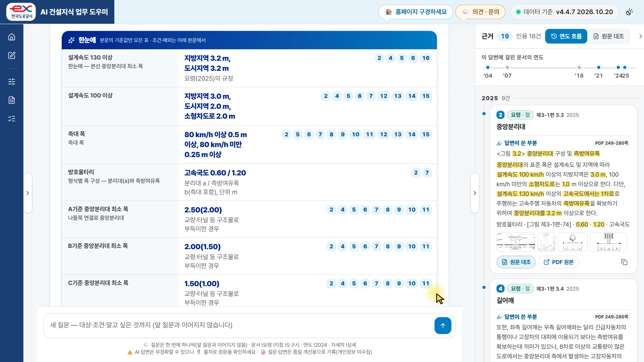This screenshot has width=644, height=362.
Task: Click the 한눈에 summary table header
Action: pos(249,40)
